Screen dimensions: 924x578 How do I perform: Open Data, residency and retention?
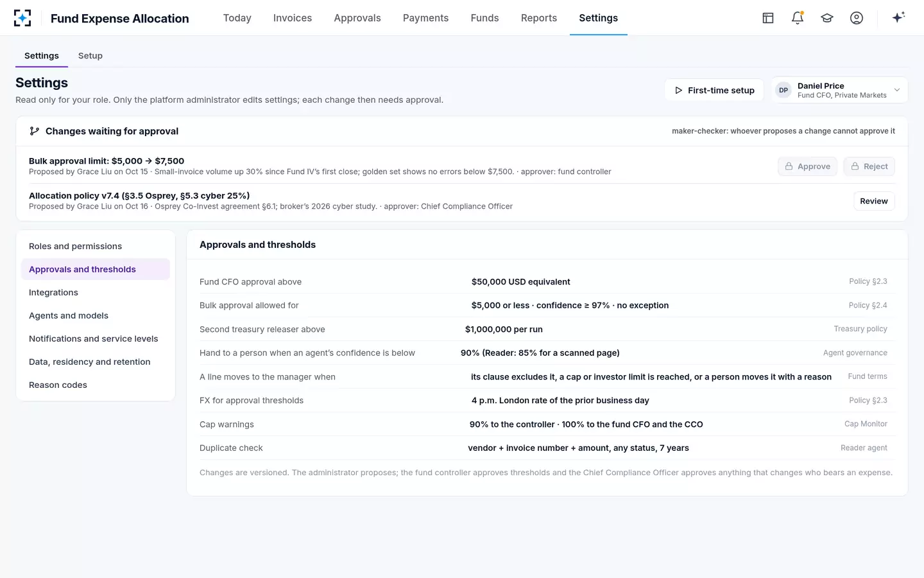tap(96, 362)
